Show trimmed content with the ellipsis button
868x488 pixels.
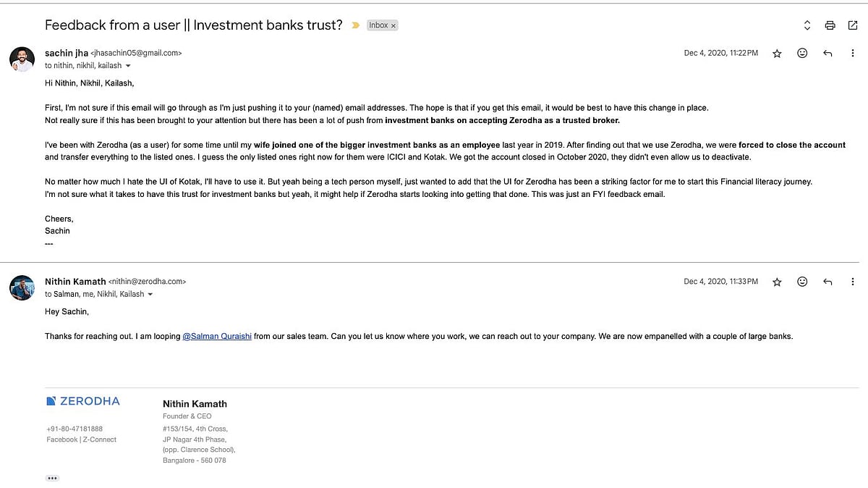tap(52, 478)
